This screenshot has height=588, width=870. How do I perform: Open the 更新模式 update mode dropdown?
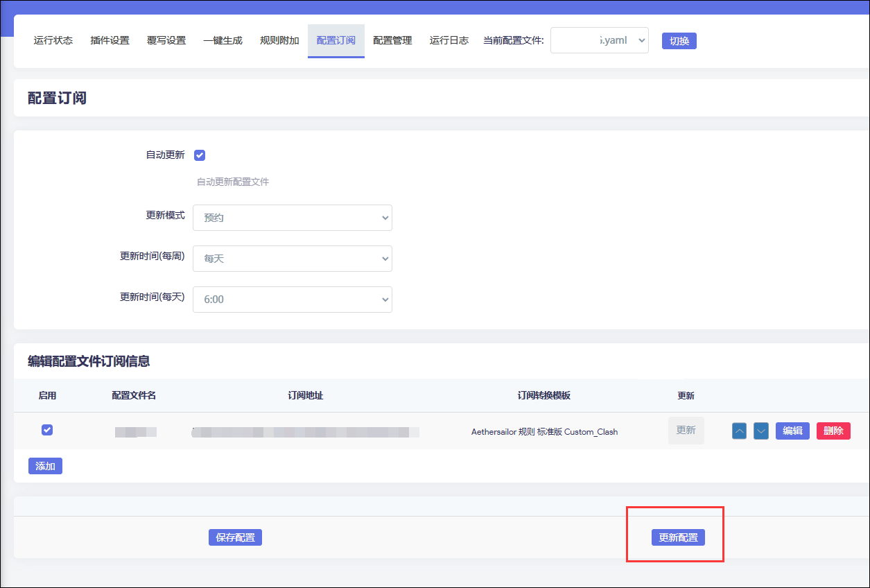click(x=292, y=217)
